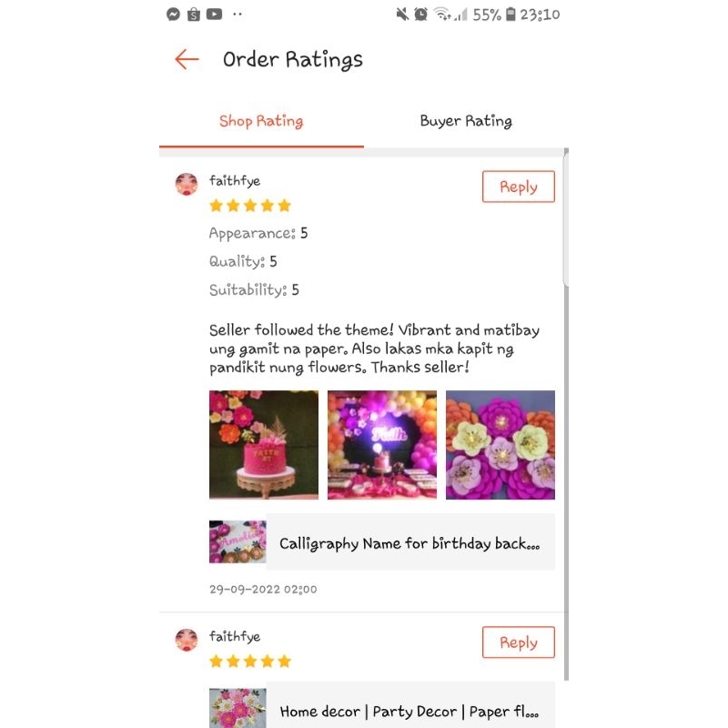The width and height of the screenshot is (728, 728).
Task: Tap first faithfye profile avatar
Action: (x=187, y=184)
